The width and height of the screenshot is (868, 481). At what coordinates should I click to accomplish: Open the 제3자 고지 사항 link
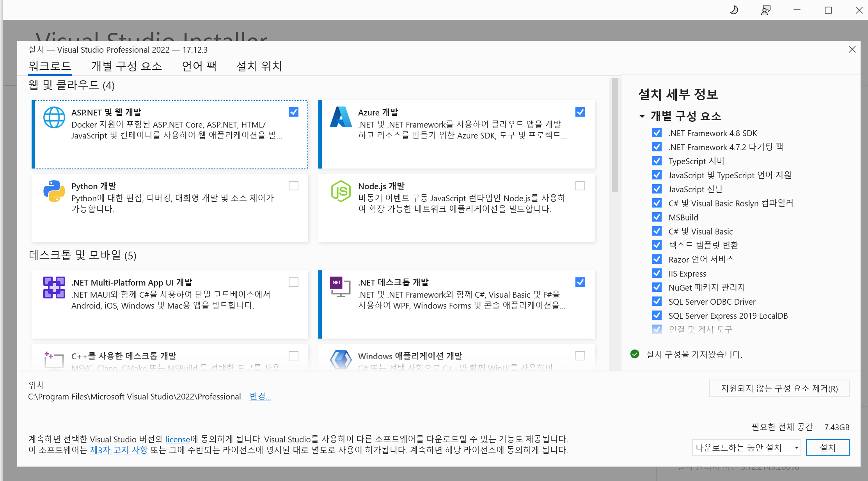coord(119,450)
